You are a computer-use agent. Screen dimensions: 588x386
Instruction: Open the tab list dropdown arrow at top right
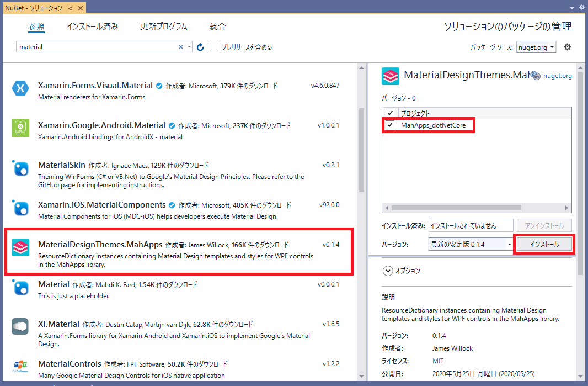pyautogui.click(x=571, y=8)
